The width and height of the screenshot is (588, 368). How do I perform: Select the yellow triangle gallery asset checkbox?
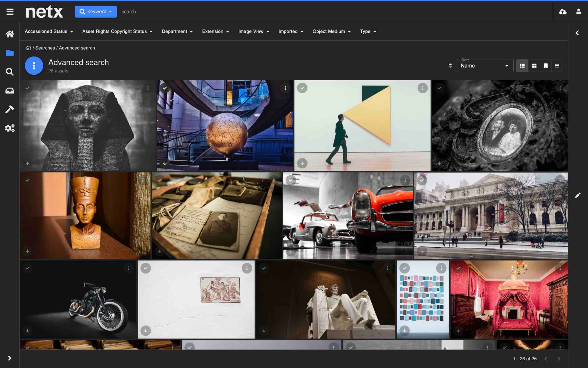coord(302,88)
